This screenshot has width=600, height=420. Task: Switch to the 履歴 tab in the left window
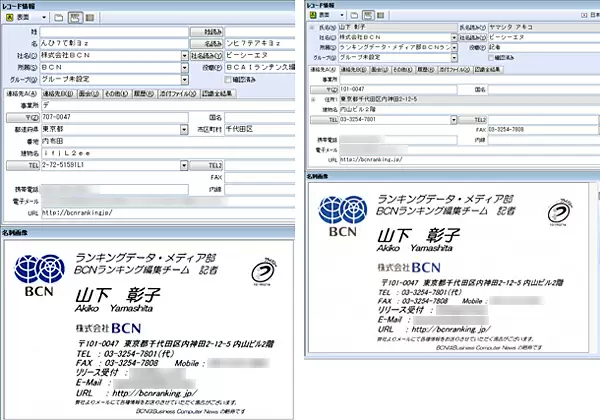pyautogui.click(x=144, y=94)
